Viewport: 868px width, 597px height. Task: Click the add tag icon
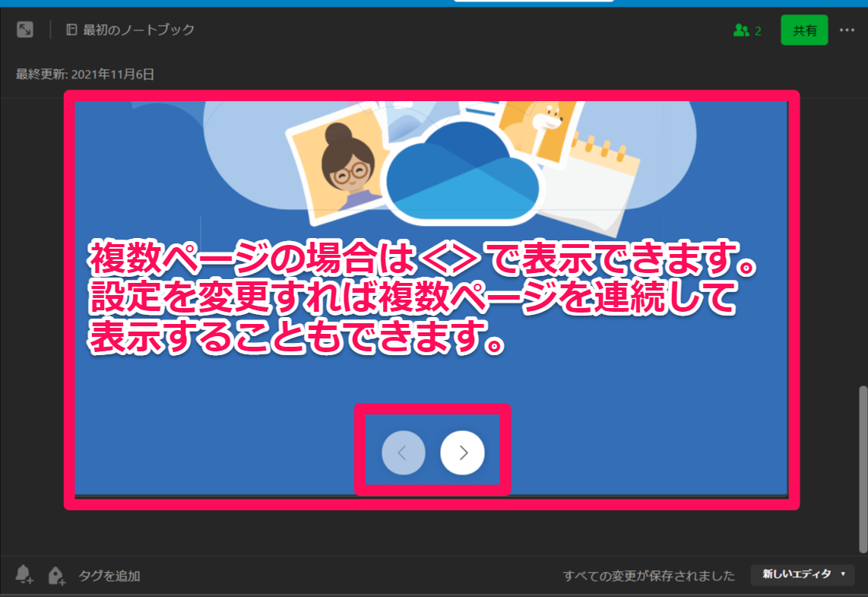point(56,576)
